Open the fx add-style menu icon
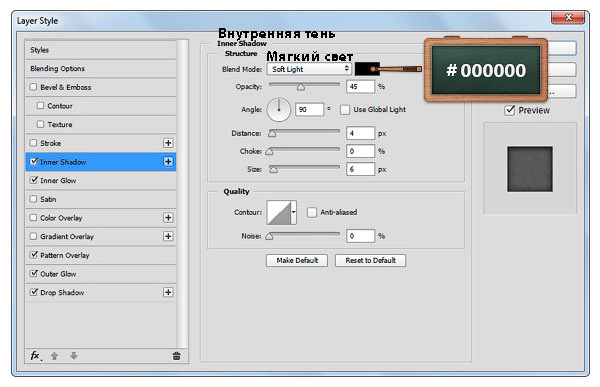Screen dimensions: 600x387 [x=36, y=356]
